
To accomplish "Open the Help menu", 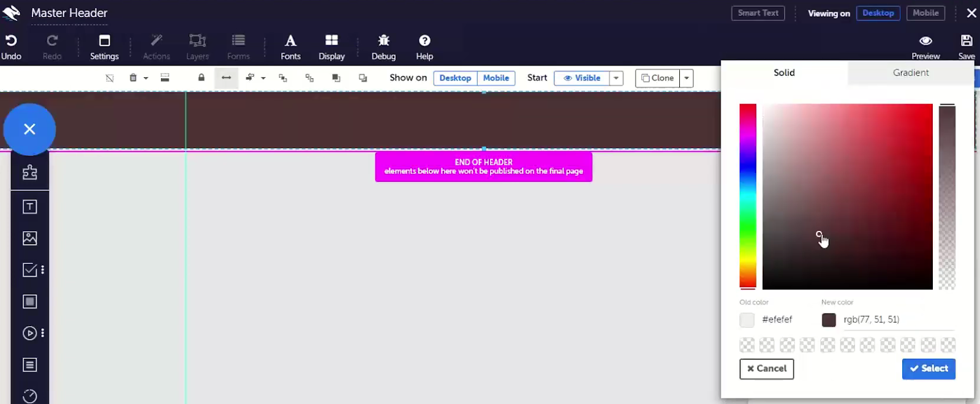I will tap(424, 47).
